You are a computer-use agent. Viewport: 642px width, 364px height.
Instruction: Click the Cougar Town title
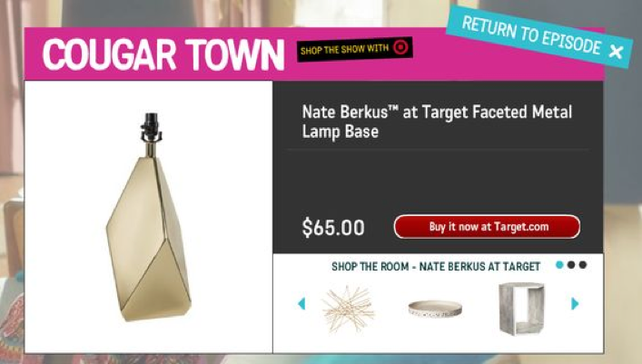click(163, 54)
